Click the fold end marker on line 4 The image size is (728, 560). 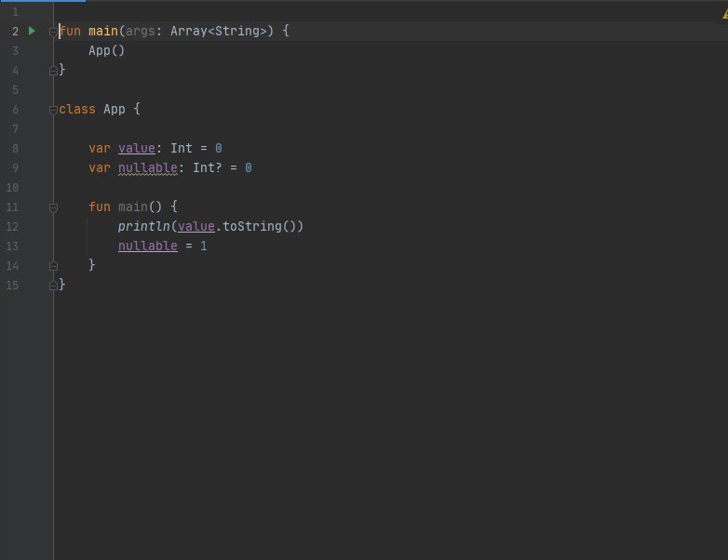(x=53, y=71)
